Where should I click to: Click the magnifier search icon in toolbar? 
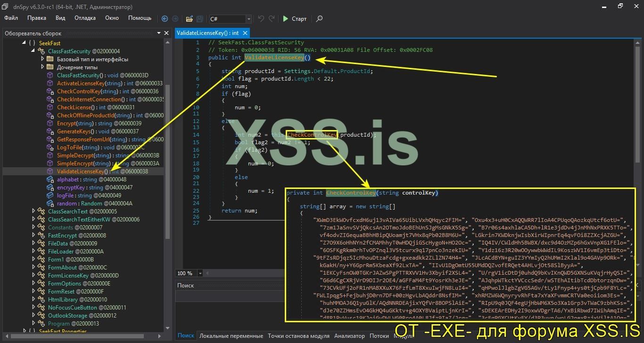click(319, 19)
